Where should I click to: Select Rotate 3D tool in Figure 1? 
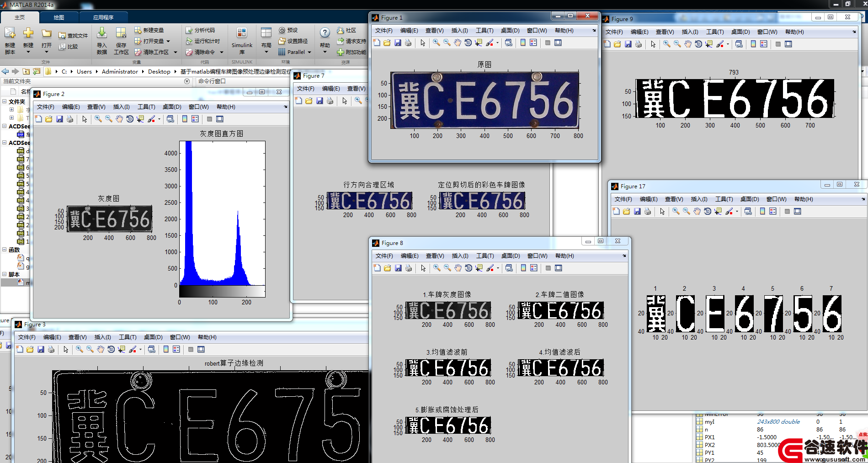point(468,43)
